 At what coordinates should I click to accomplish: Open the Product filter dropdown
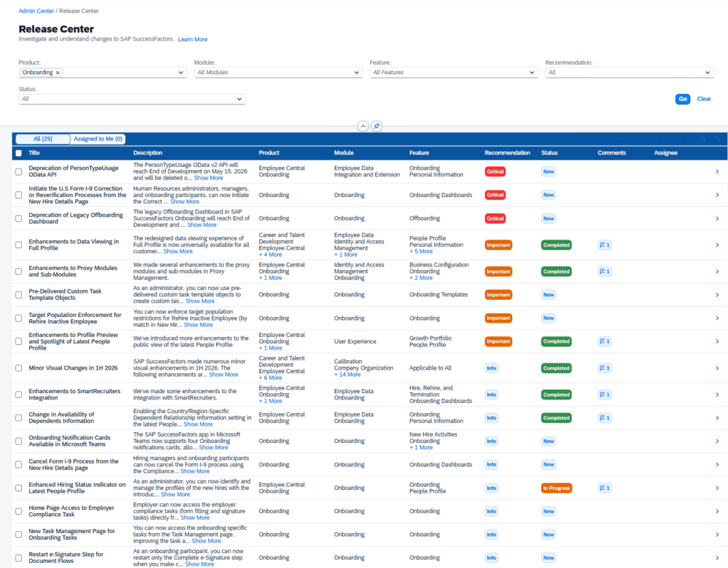181,73
